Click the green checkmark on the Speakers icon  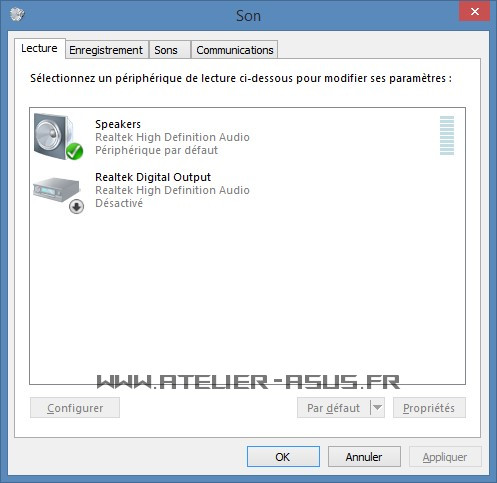pos(74,151)
